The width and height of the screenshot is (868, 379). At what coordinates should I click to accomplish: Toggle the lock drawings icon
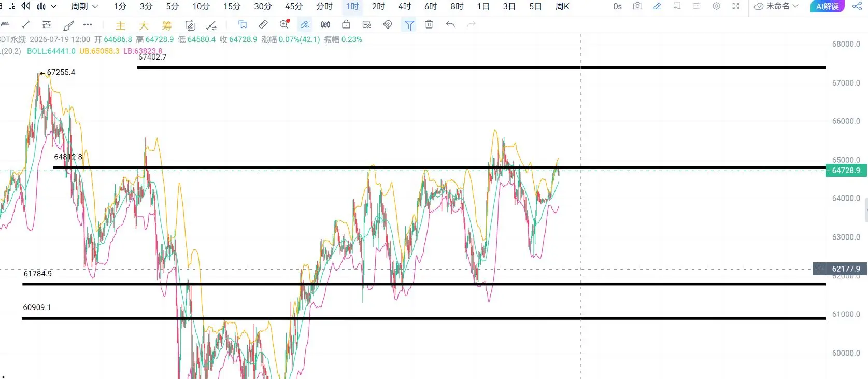tap(346, 24)
